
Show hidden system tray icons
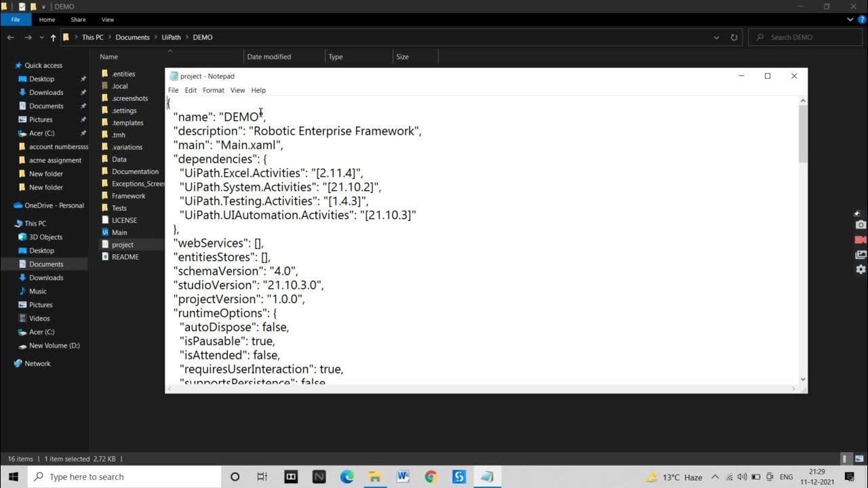pos(715,477)
